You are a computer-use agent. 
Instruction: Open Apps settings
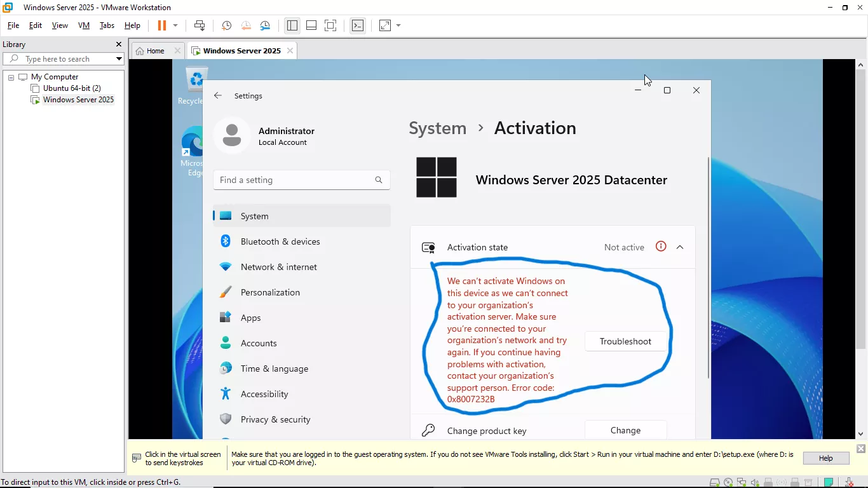tap(302, 318)
